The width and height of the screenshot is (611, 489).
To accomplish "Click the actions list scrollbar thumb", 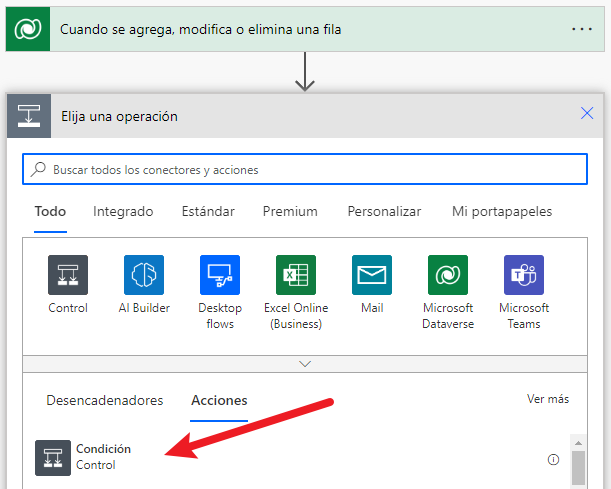I will pos(578,468).
